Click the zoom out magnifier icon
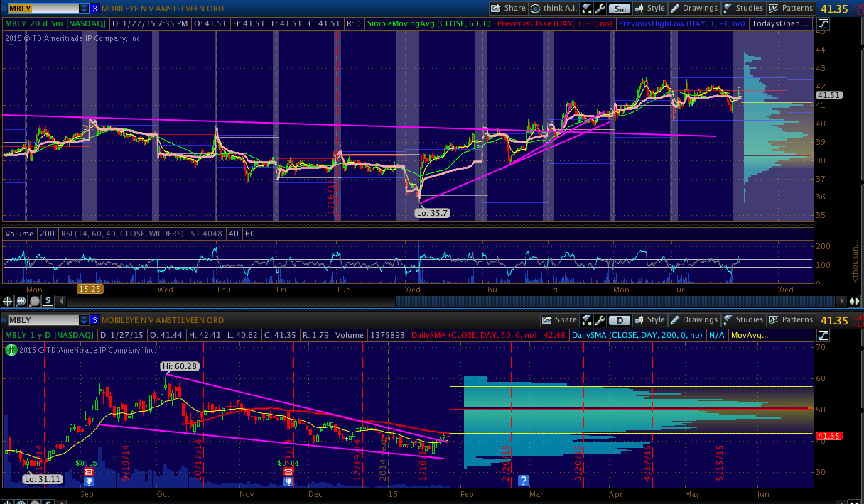 click(33, 300)
